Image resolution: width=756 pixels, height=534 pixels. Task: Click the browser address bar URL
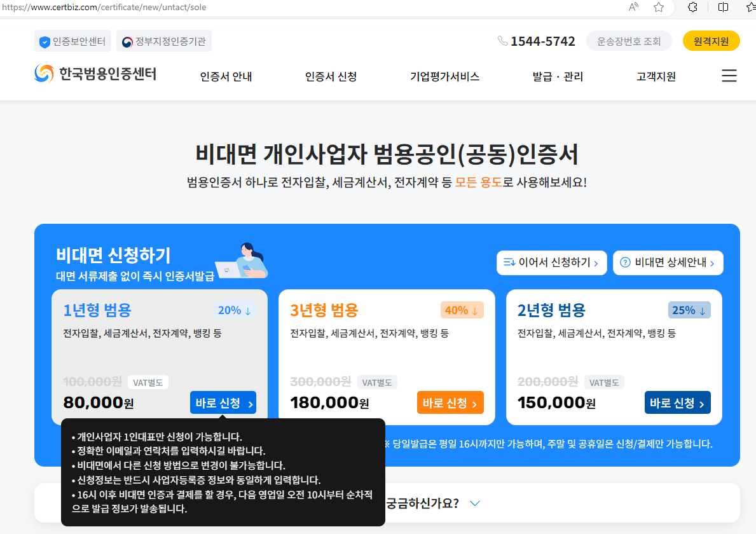(104, 7)
